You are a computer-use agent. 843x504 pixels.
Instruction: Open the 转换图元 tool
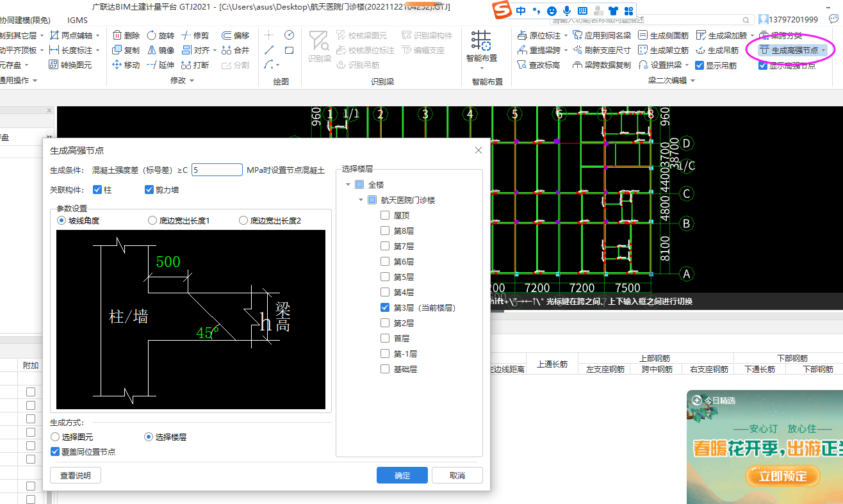pos(70,65)
